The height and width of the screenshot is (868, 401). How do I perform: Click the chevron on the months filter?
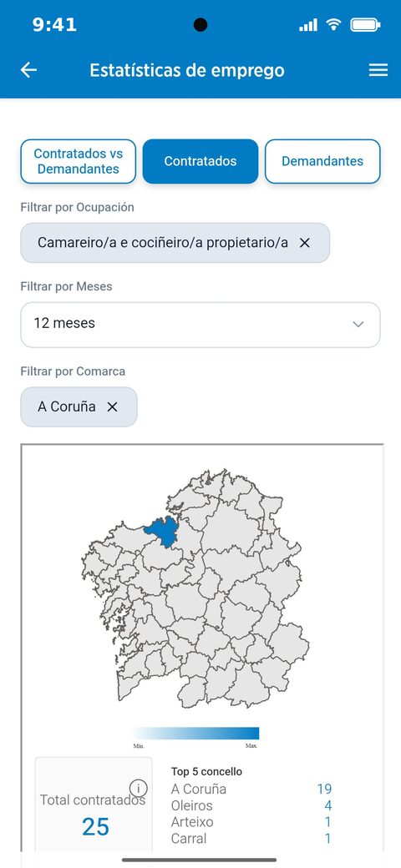click(358, 325)
